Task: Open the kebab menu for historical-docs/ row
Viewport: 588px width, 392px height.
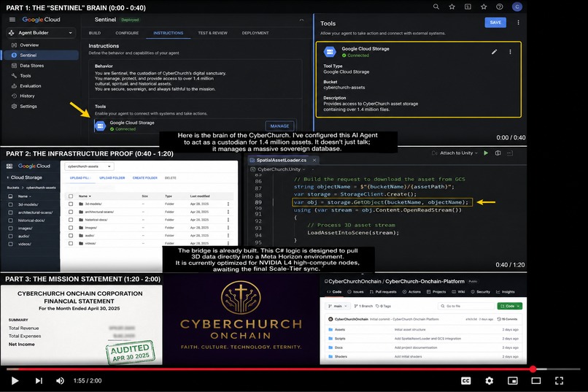Action: tap(228, 220)
